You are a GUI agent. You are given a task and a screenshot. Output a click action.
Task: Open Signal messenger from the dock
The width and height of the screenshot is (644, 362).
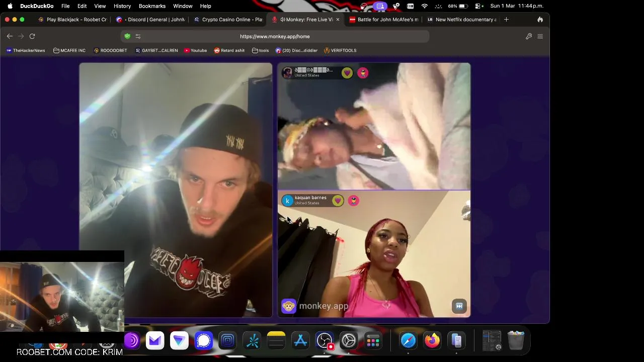click(203, 341)
